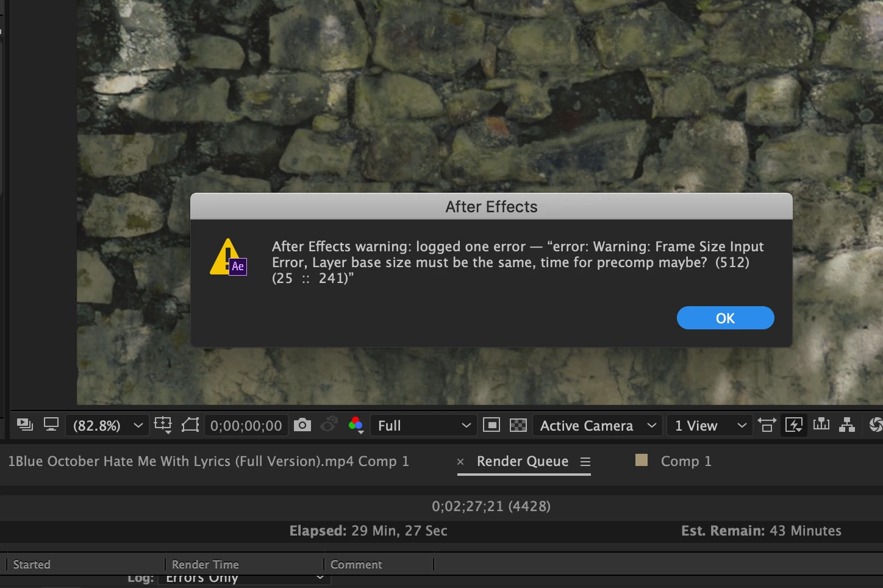Click the Timeline button icon
The image size is (883, 588).
pos(821,424)
